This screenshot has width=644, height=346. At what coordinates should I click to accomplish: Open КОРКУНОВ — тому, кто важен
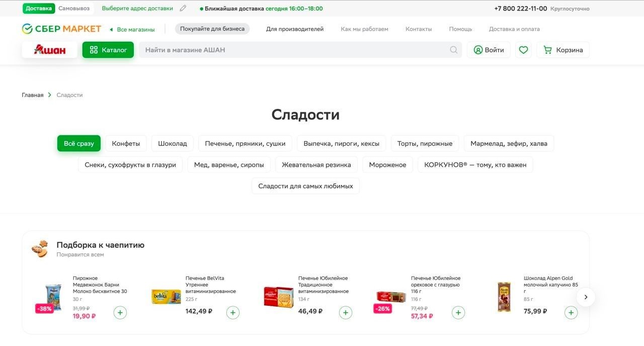(x=475, y=165)
